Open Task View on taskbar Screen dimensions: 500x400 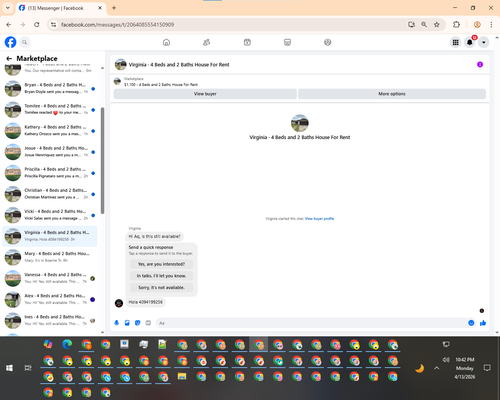point(28,368)
